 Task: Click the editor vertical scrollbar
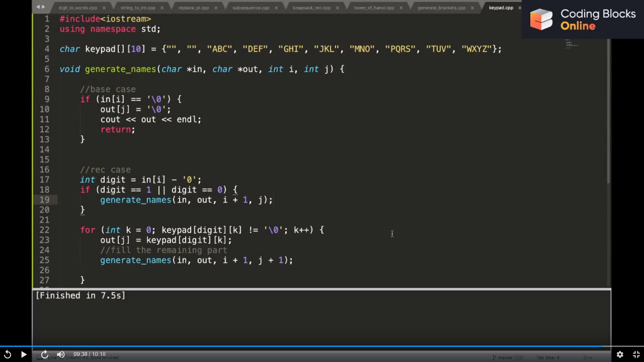[x=608, y=111]
